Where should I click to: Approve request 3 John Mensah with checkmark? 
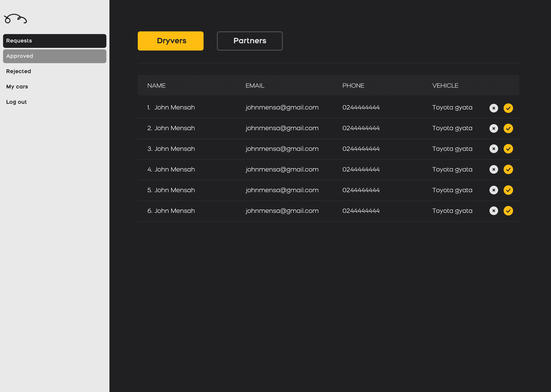(x=508, y=149)
